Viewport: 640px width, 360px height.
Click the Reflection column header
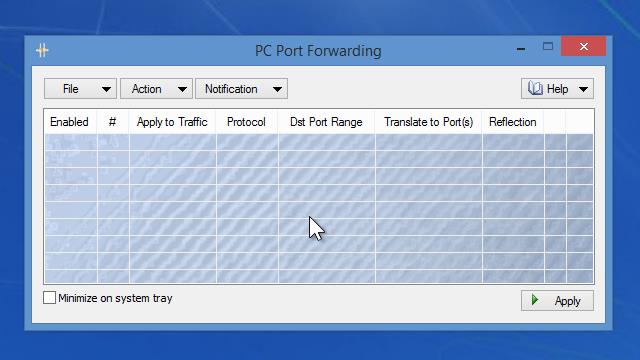513,122
